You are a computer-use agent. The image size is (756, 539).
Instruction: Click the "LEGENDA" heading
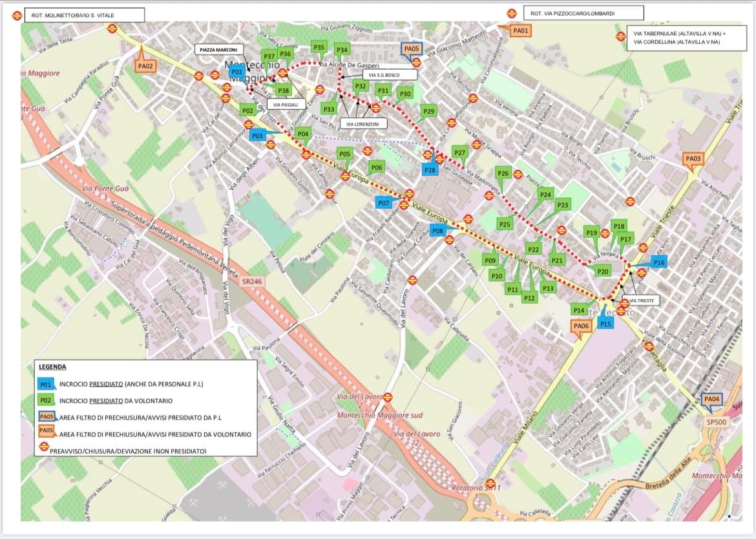point(52,367)
